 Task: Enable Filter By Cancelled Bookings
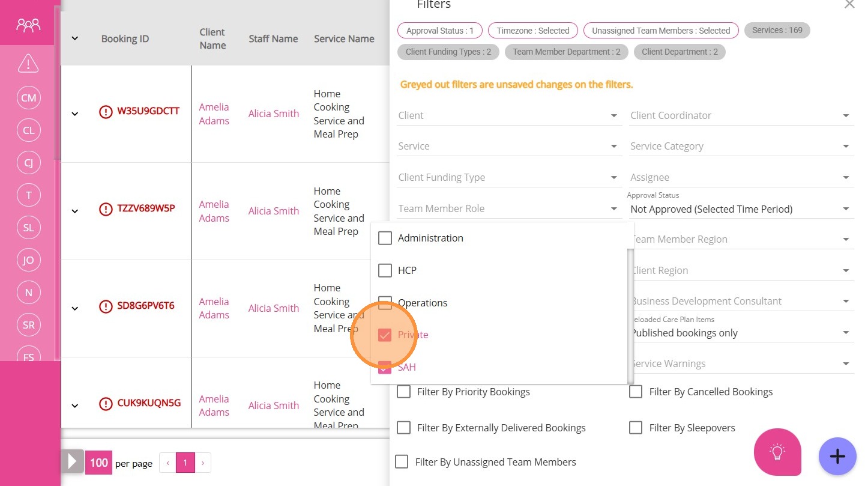tap(636, 392)
